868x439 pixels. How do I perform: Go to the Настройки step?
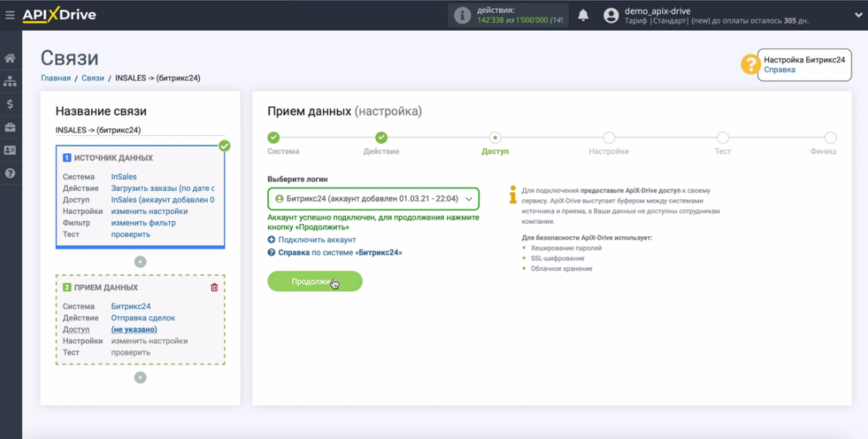[x=609, y=138]
